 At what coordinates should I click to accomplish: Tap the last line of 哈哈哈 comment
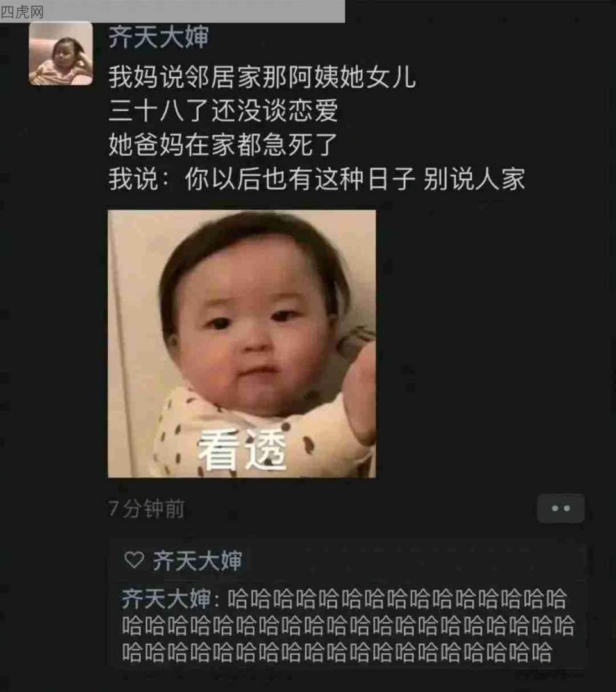tap(337, 653)
